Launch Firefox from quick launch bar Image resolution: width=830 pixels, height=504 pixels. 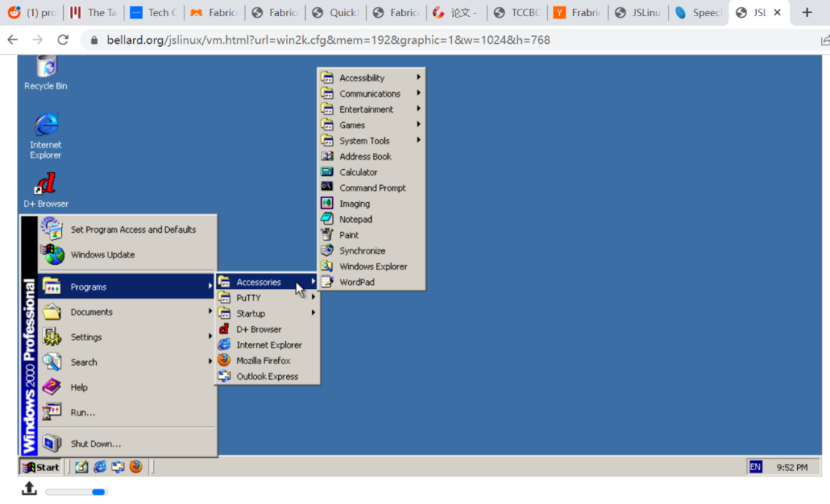136,466
